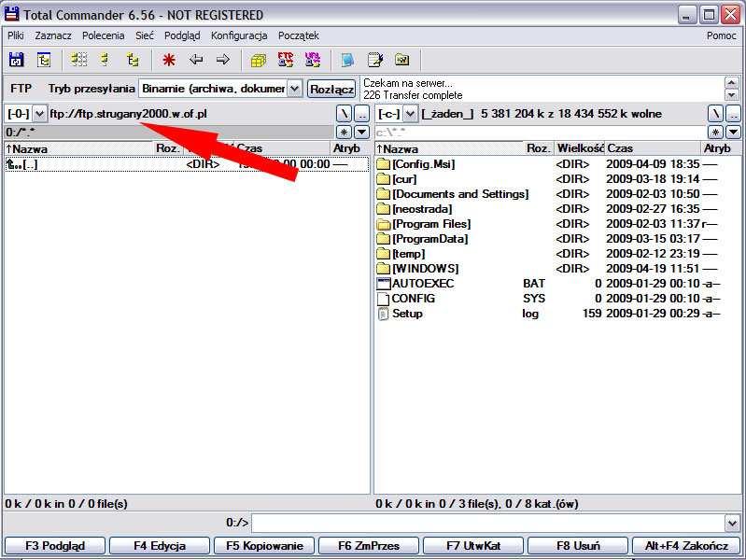Open the right panel [-c-] drive dropdown
The height and width of the screenshot is (560, 746).
point(410,114)
